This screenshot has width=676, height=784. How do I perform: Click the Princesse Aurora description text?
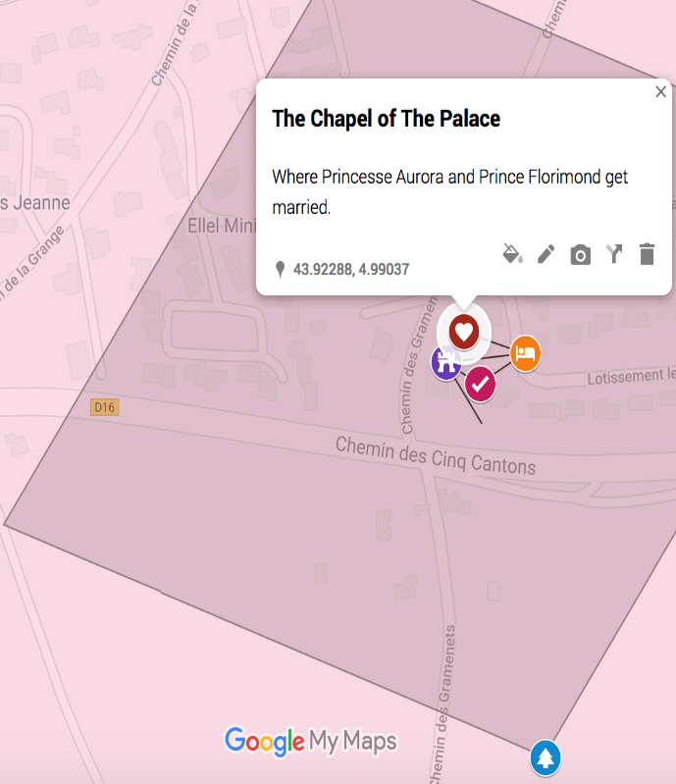coord(449,192)
